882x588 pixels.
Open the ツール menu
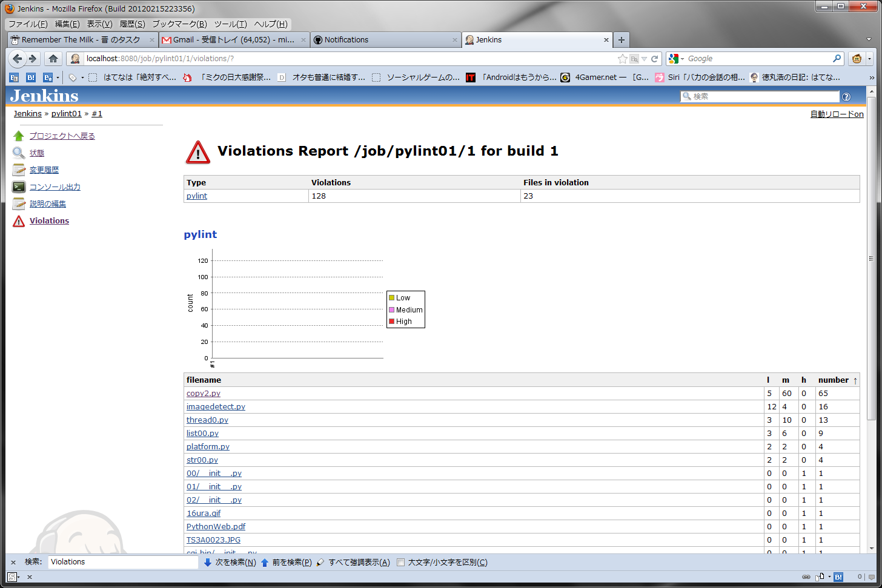(x=230, y=24)
